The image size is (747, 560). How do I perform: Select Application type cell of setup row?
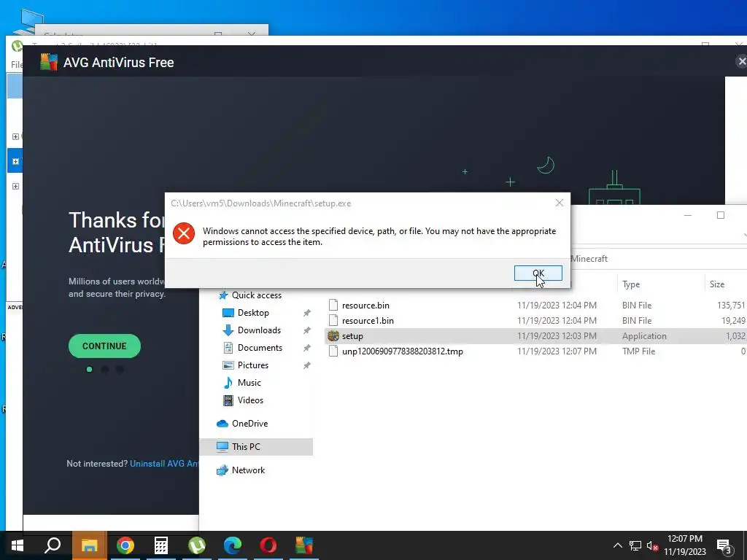(643, 336)
